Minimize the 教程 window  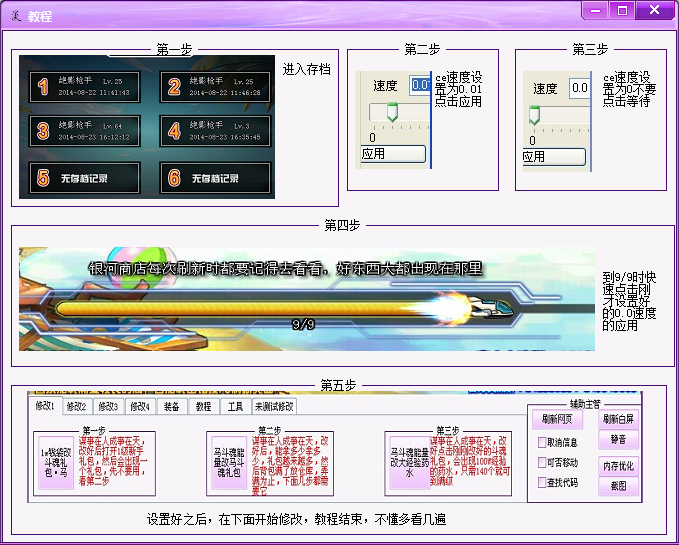pyautogui.click(x=595, y=10)
